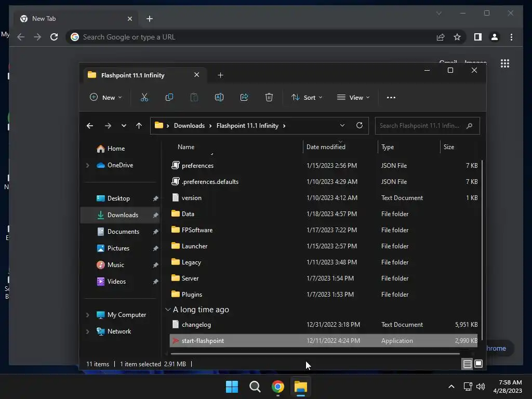Switch to large thumbnails view icon in status bar
Viewport: 532px width, 399px height.
[478, 364]
